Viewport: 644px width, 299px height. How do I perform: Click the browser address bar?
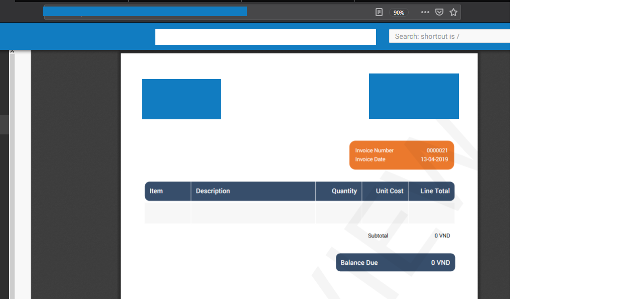point(145,11)
